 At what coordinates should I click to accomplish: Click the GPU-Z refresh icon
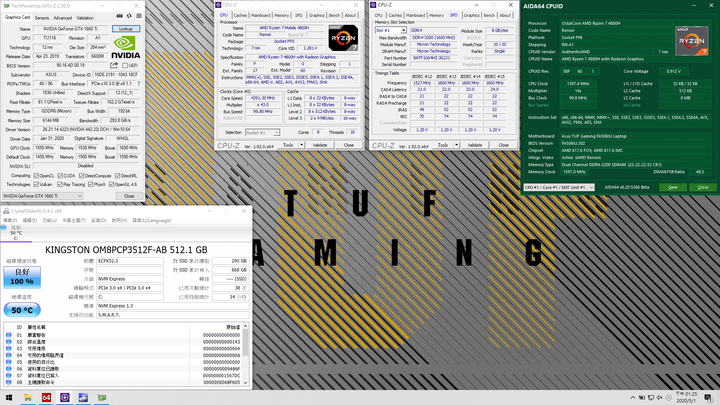point(129,16)
